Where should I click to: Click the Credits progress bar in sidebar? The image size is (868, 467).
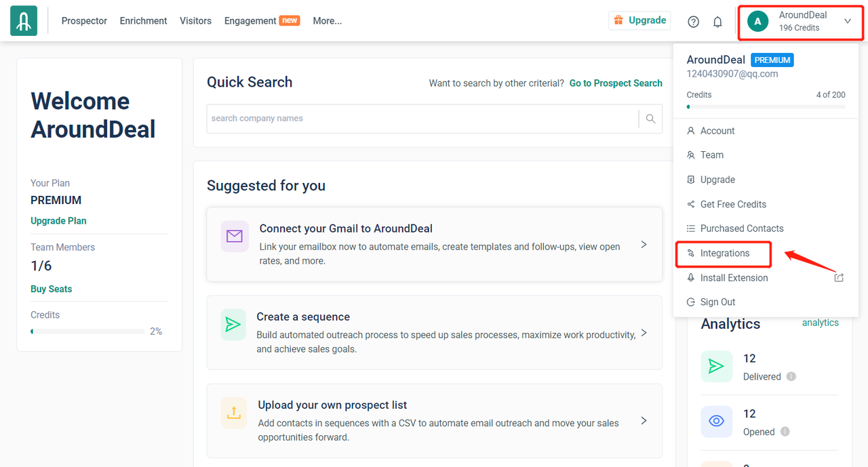(x=87, y=331)
